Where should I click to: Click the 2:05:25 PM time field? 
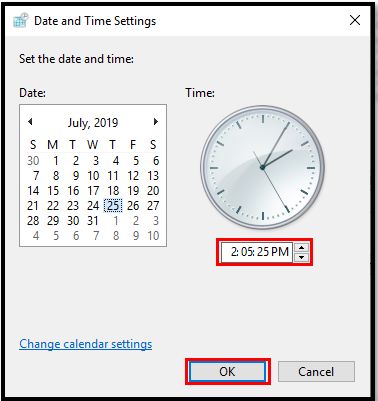(257, 252)
